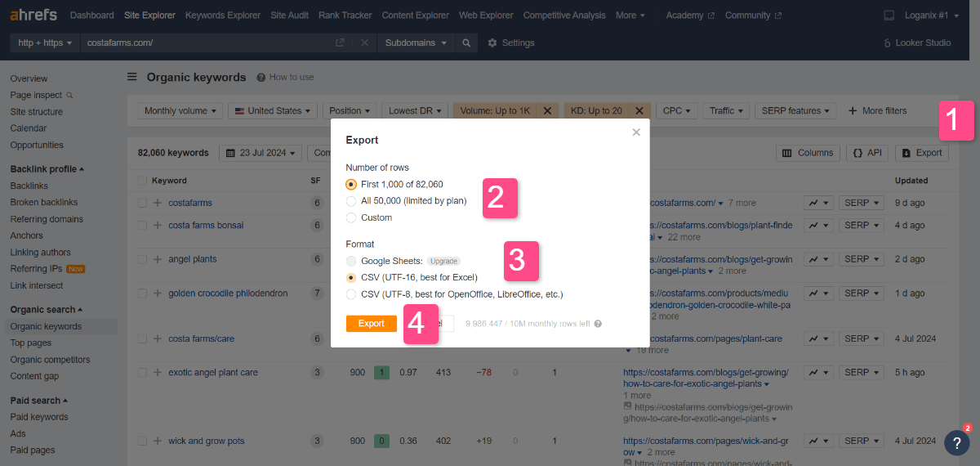Open Looker Studio link icon

[888, 43]
